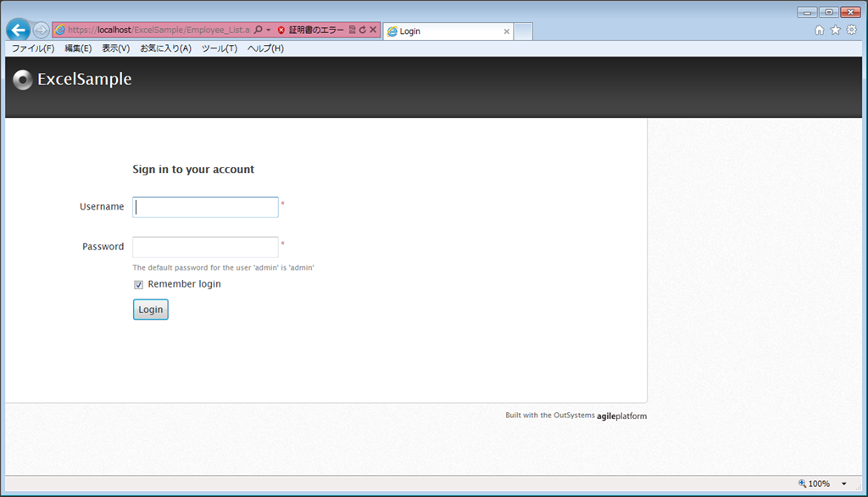Click the address bar URL text
The image size is (868, 497).
click(x=159, y=30)
